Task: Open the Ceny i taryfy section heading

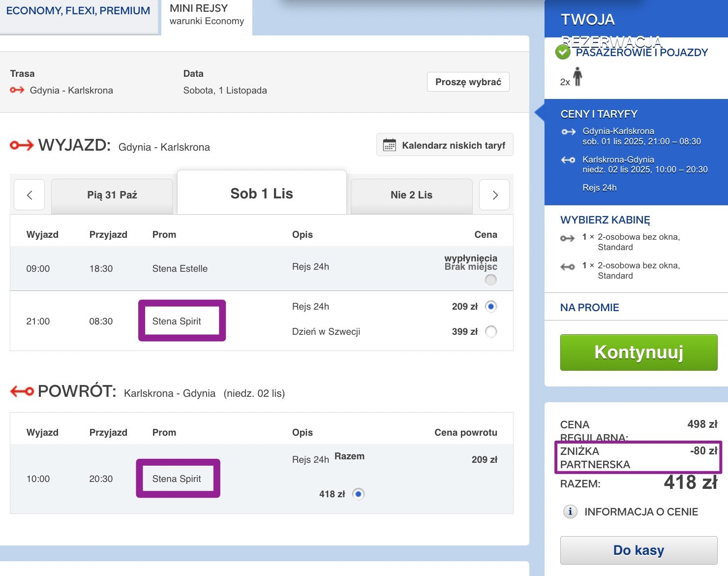Action: pyautogui.click(x=599, y=114)
